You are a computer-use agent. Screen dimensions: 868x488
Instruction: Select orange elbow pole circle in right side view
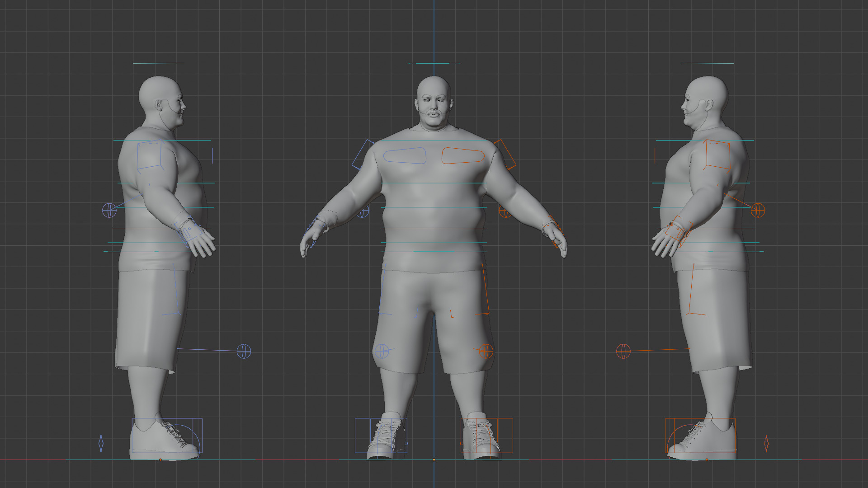pyautogui.click(x=758, y=210)
